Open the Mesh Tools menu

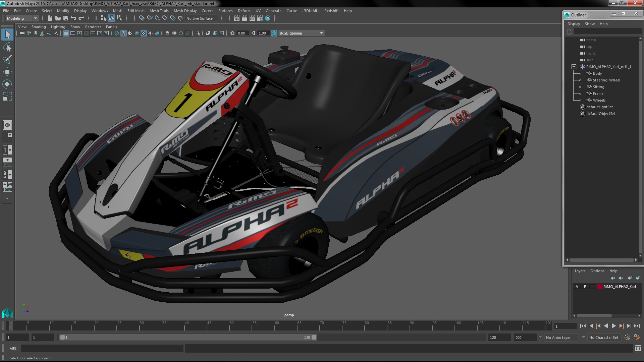pos(159,11)
